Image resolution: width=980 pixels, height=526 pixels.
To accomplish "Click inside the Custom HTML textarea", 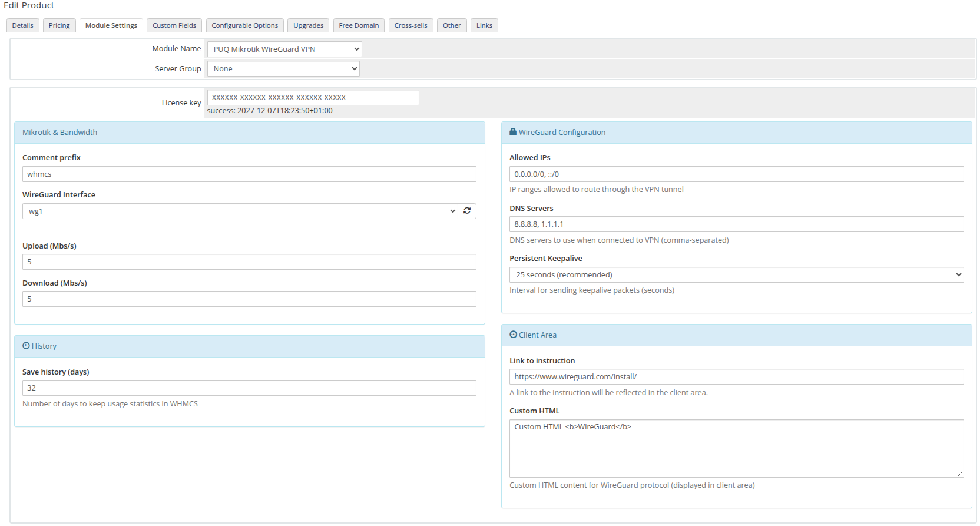I will pos(736,448).
